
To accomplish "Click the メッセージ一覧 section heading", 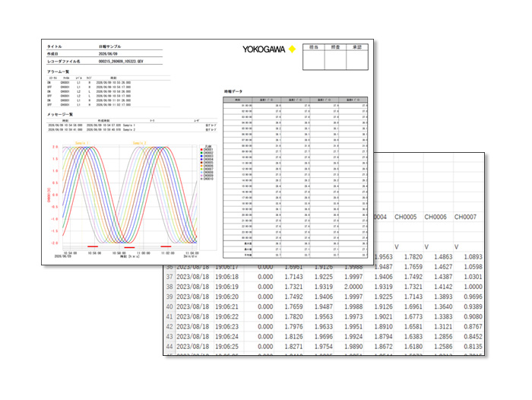I will point(60,114).
